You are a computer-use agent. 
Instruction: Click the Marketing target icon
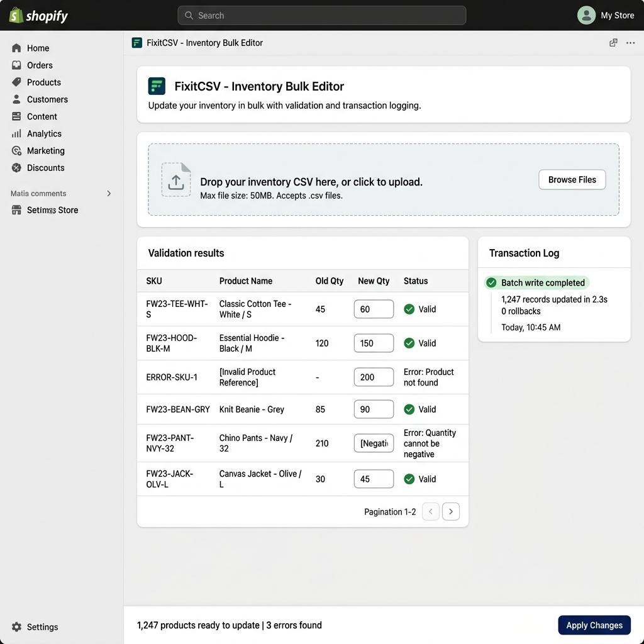[x=16, y=151]
